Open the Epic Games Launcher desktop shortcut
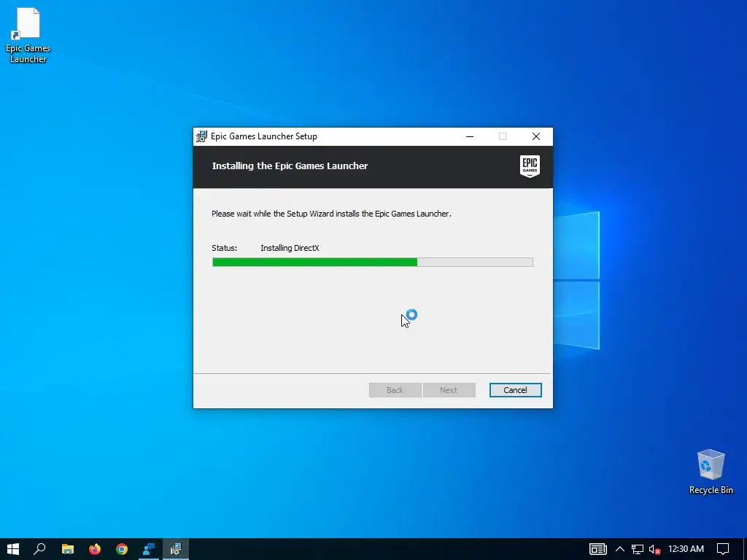Image resolution: width=747 pixels, height=560 pixels. coord(28,36)
